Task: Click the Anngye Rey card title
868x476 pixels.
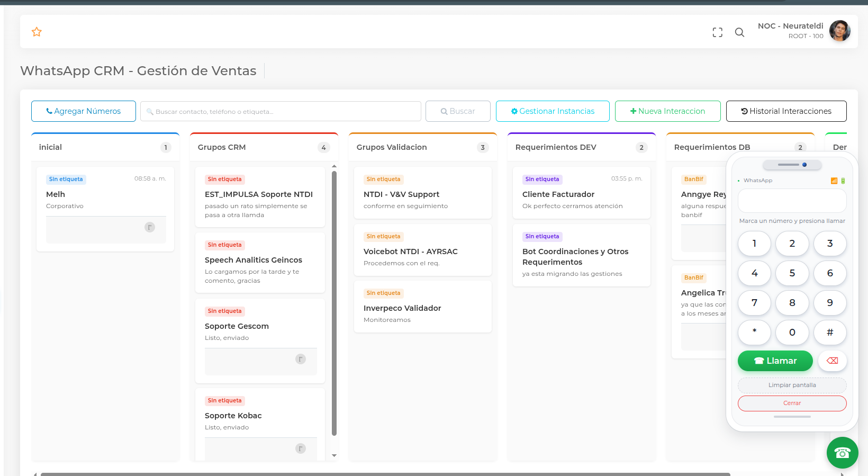Action: click(703, 194)
